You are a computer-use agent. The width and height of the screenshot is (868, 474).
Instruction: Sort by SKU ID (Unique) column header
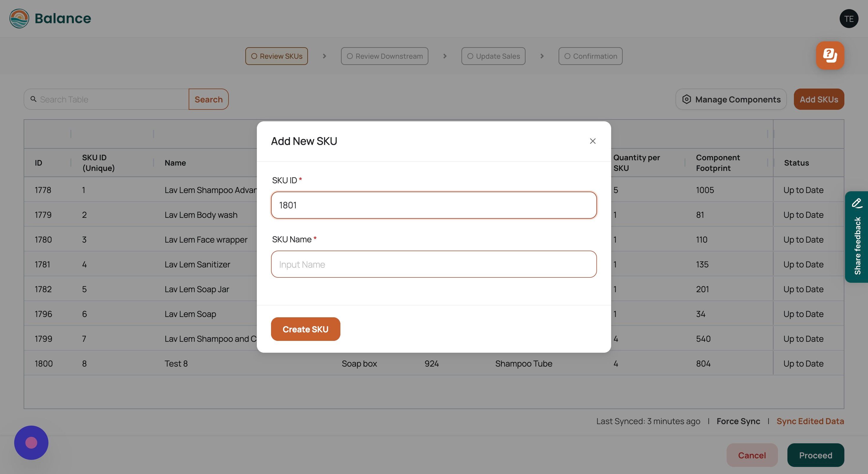point(98,163)
